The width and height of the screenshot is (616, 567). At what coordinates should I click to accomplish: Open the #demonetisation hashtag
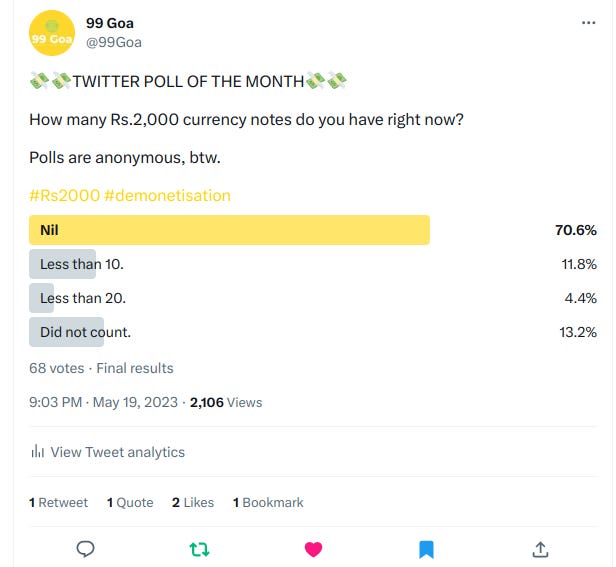point(167,195)
